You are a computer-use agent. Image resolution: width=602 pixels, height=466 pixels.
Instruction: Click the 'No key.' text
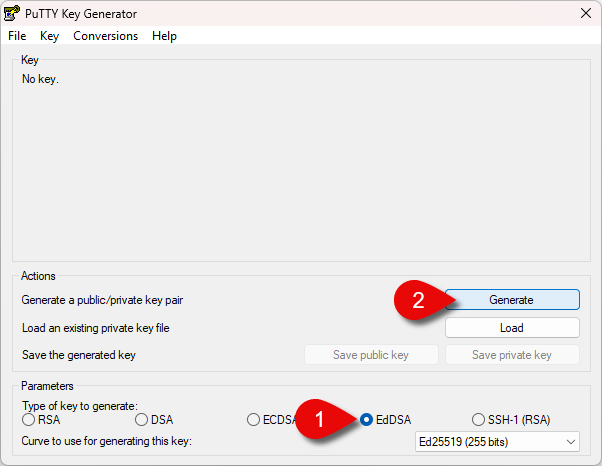pyautogui.click(x=40, y=79)
